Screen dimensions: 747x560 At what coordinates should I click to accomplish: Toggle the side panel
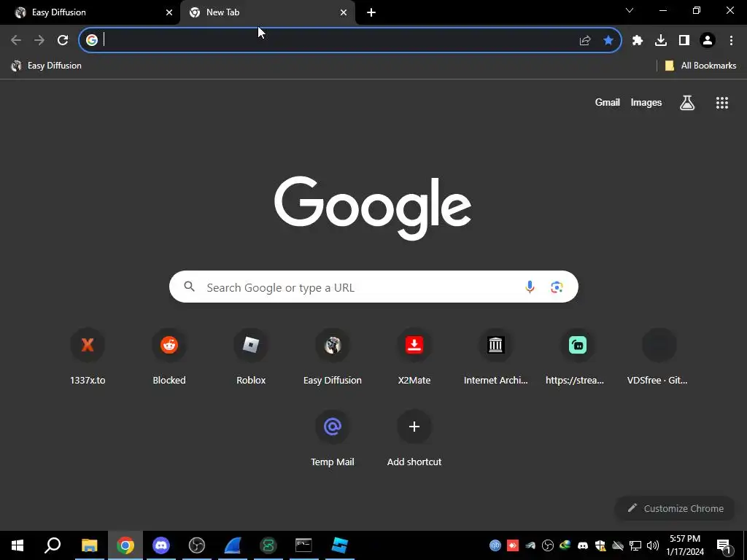click(x=684, y=40)
